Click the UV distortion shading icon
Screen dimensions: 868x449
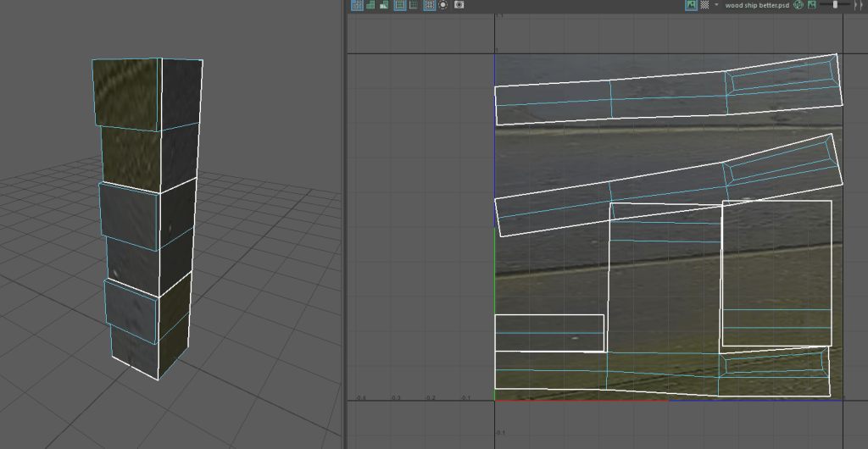click(x=384, y=4)
